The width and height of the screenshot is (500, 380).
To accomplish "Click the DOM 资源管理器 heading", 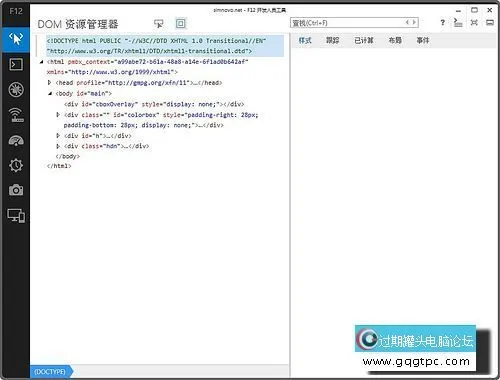I will pyautogui.click(x=78, y=24).
